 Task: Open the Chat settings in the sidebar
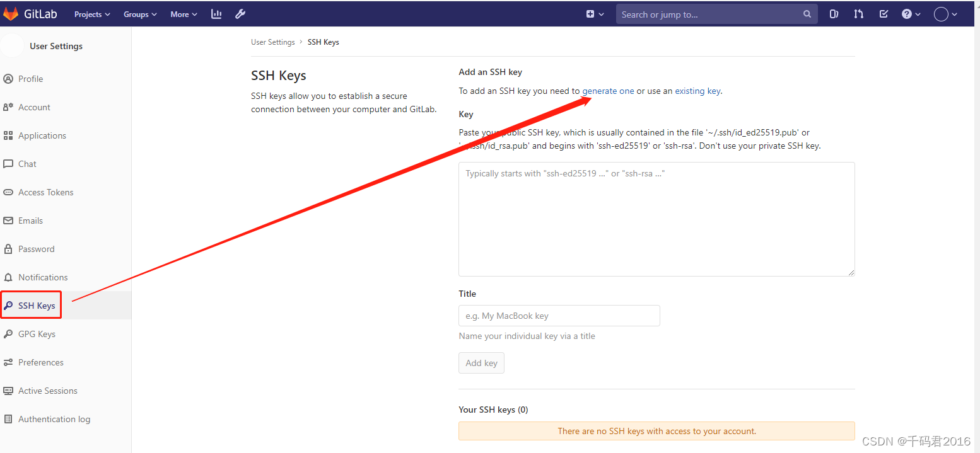(26, 163)
